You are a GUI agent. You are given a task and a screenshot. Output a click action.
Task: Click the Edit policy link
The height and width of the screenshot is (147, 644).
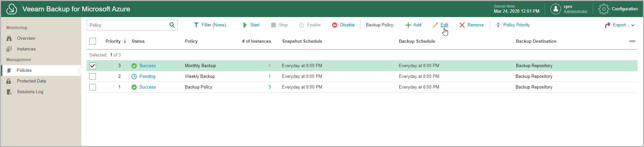pyautogui.click(x=444, y=25)
